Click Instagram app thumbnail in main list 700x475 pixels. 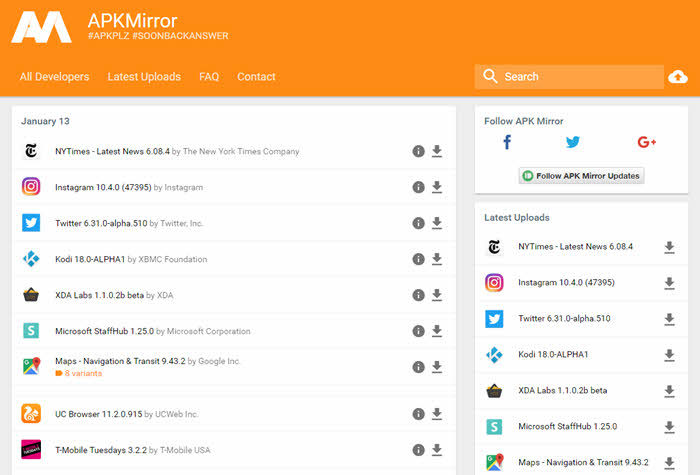point(31,187)
